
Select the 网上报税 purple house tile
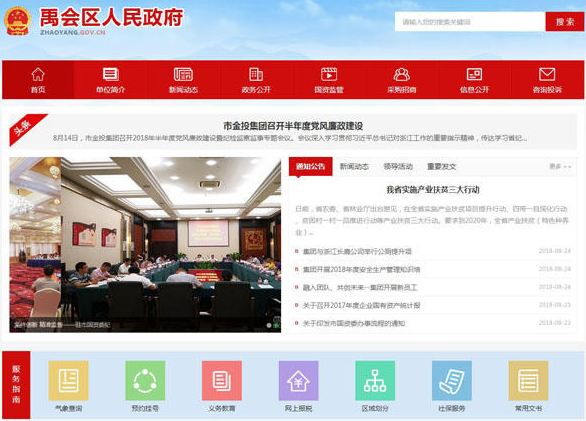click(x=298, y=381)
